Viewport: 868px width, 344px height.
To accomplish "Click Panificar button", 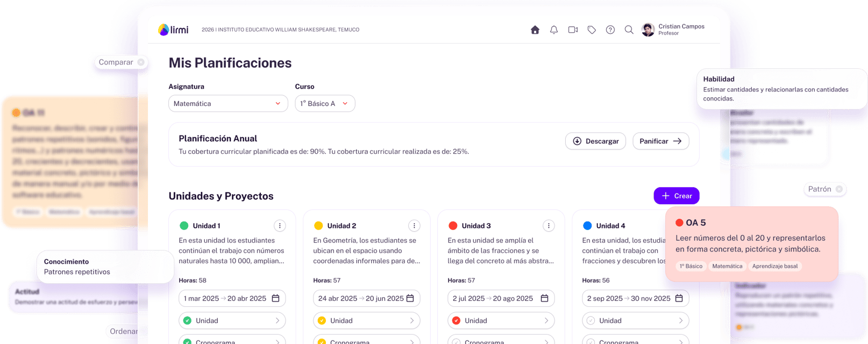I will tap(660, 141).
